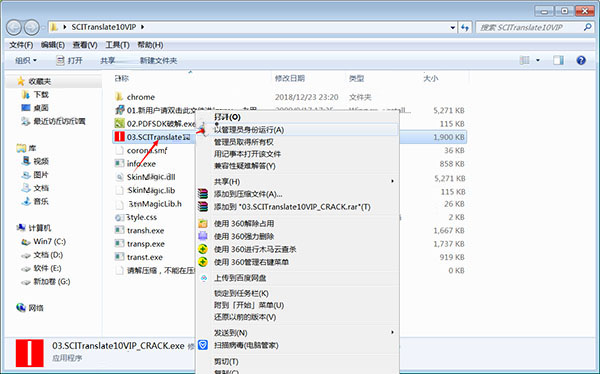Open the 编辑(E) menu

click(53, 45)
